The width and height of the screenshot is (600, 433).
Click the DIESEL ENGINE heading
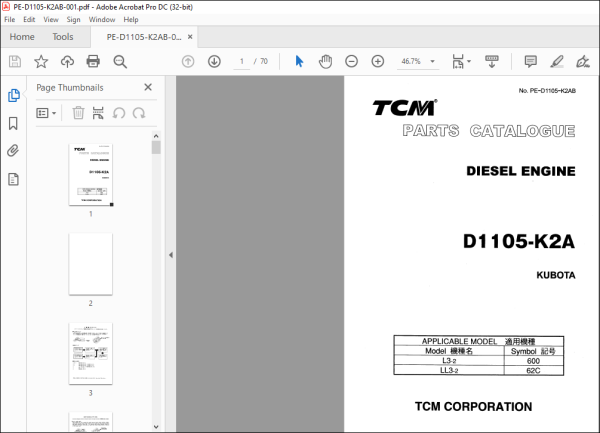[x=520, y=171]
